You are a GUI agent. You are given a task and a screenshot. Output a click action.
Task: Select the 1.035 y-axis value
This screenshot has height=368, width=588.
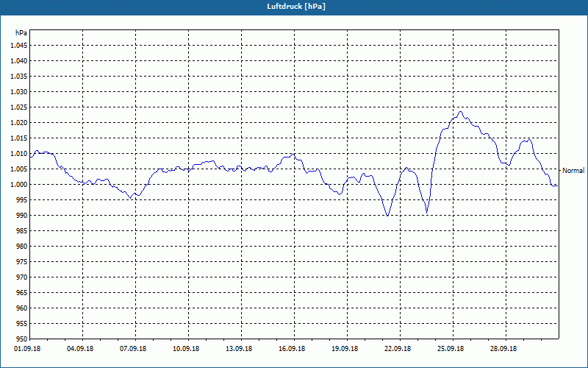19,77
